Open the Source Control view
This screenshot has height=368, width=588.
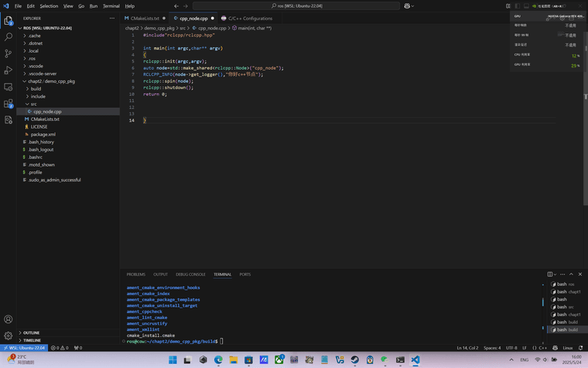[9, 53]
